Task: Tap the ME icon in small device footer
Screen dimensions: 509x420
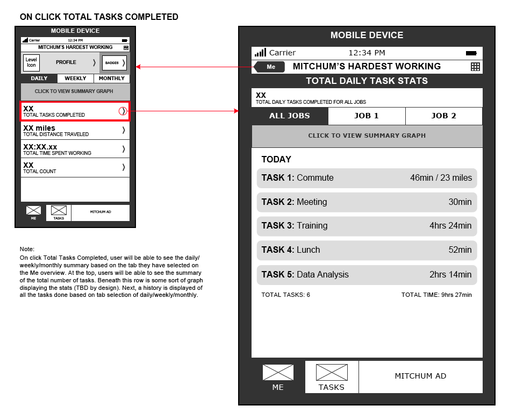Action: 33,210
